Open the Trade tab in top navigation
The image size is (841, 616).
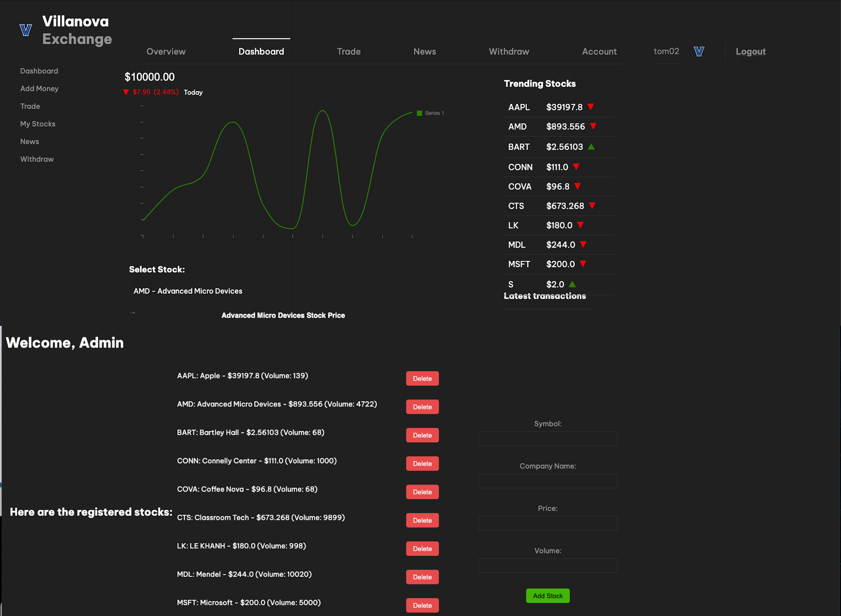coord(349,51)
